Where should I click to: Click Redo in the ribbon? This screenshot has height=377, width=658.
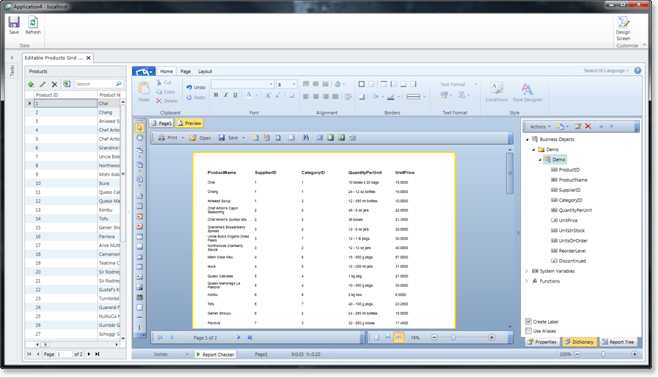[x=196, y=97]
